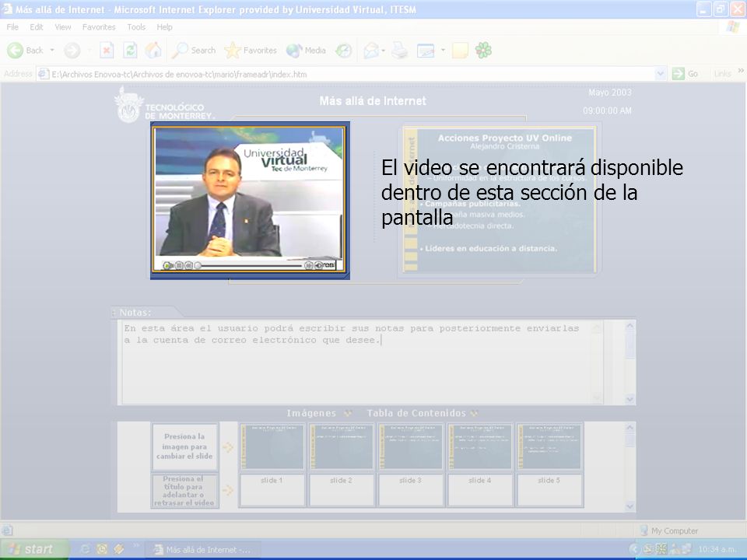Open the Tools menu

tap(136, 27)
